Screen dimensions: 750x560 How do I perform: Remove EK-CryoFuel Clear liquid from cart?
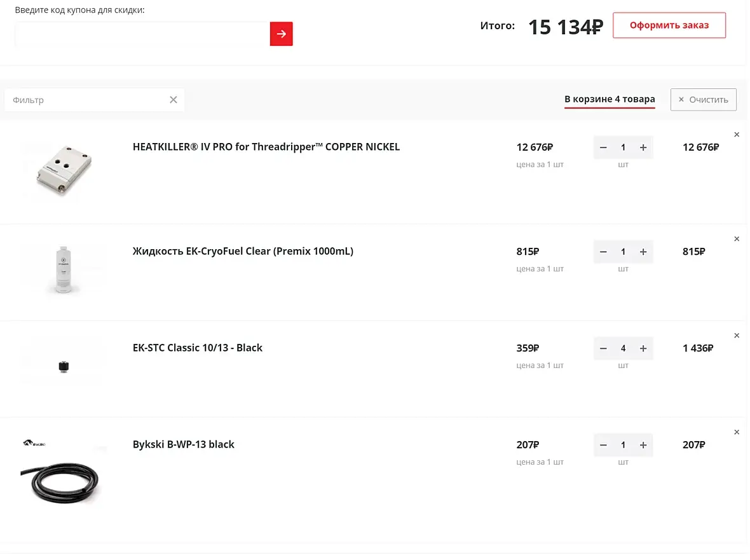(x=737, y=238)
